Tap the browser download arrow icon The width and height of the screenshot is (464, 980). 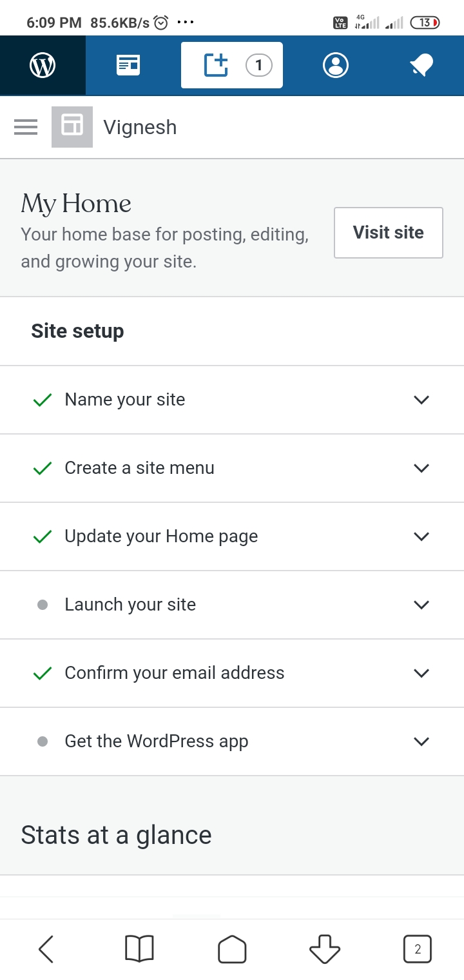pos(325,948)
